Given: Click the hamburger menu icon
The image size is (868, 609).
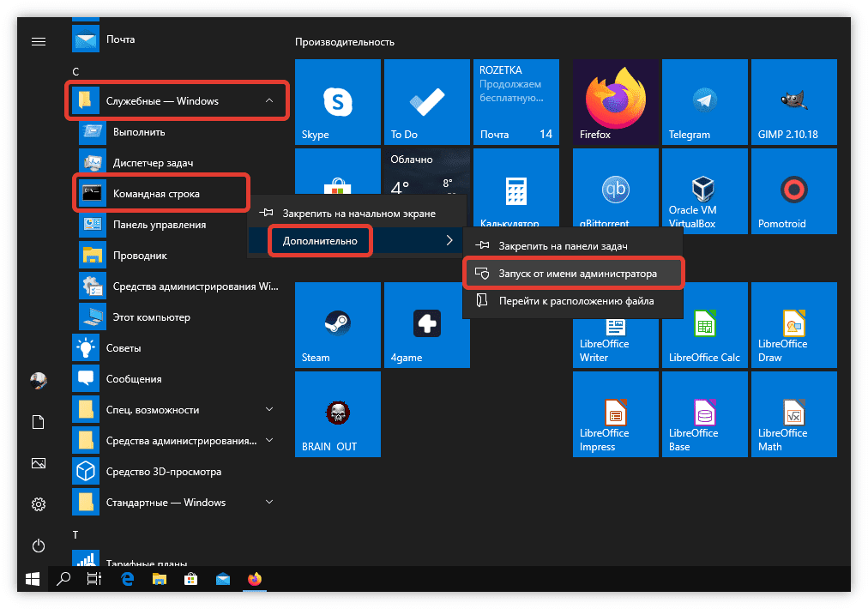Looking at the screenshot, I should 39,41.
